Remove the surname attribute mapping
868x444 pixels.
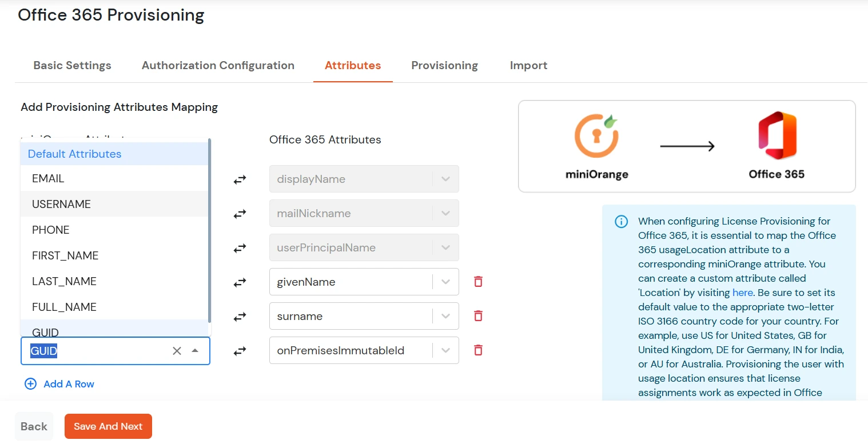pyautogui.click(x=478, y=315)
